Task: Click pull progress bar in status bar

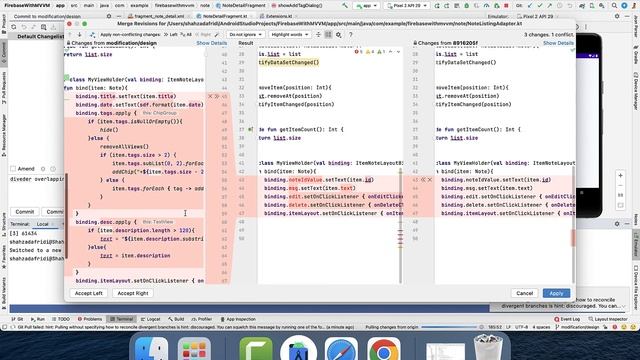Action: click(449, 327)
